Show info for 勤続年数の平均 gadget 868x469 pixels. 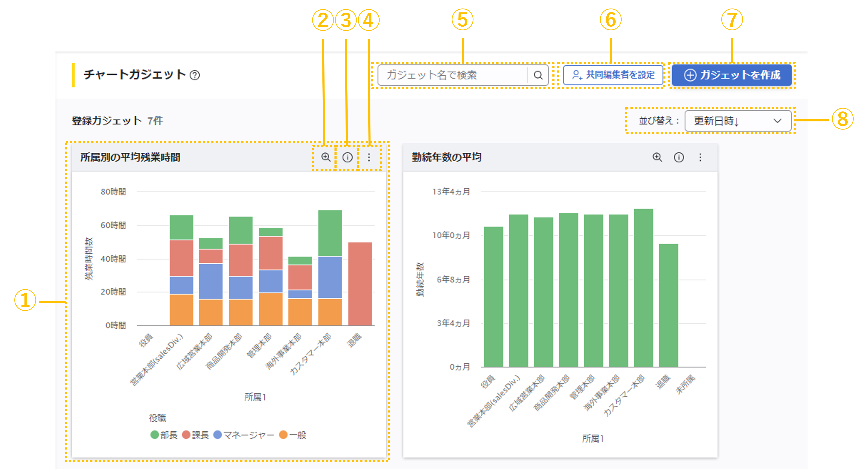(679, 157)
